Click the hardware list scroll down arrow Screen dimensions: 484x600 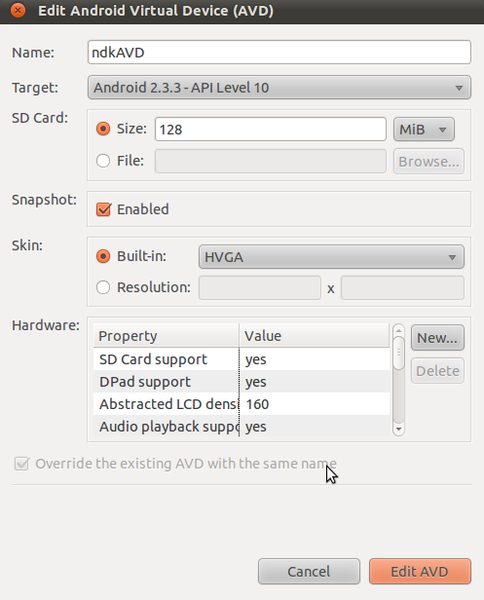point(398,429)
